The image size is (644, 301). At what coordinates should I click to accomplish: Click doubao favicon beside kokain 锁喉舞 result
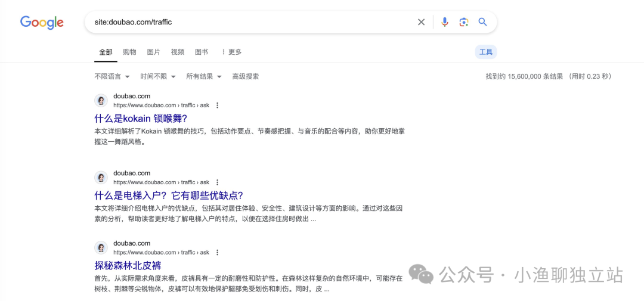[101, 101]
